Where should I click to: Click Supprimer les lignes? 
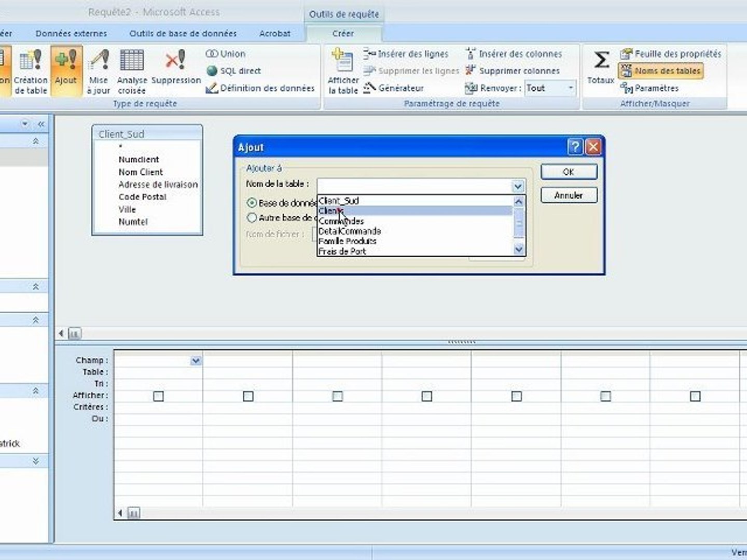411,71
